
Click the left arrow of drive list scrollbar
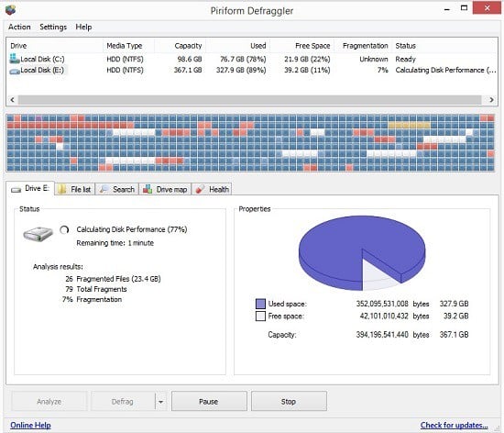12,100
